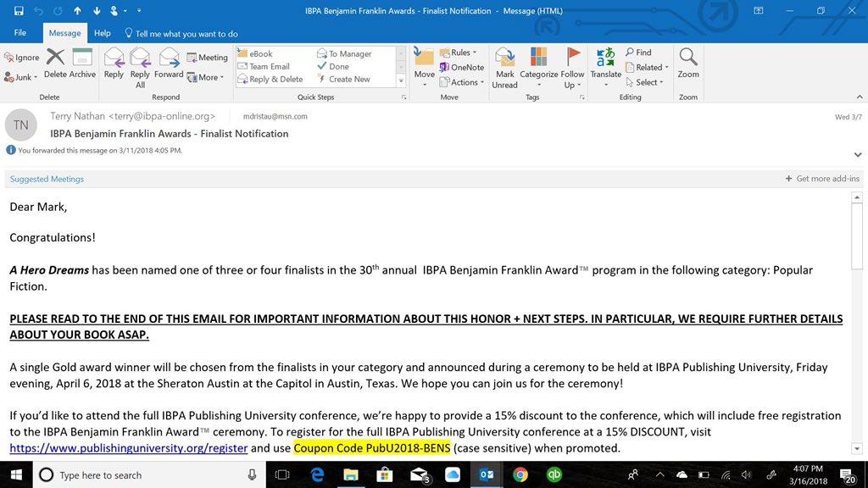Respond with a Meeting request
This screenshot has width=868, height=488.
207,57
